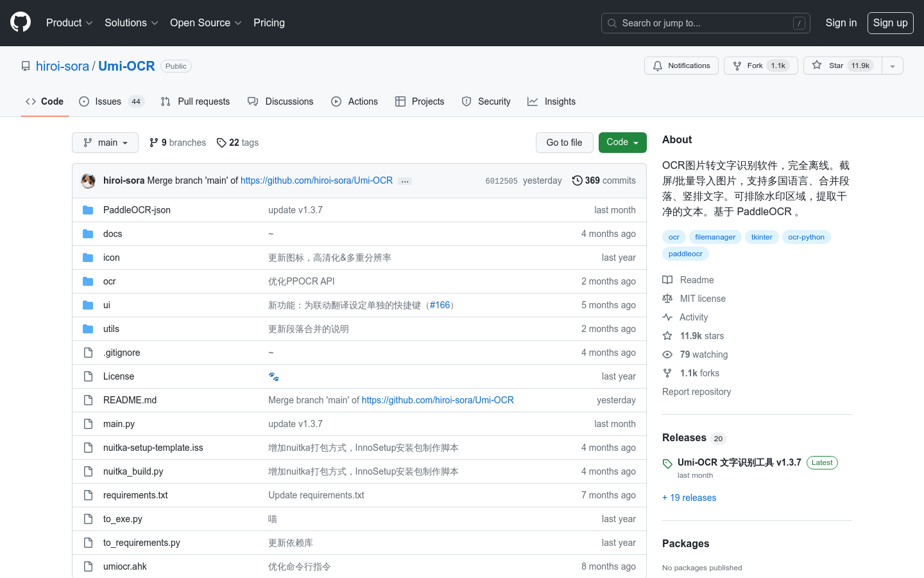Viewport: 924px width, 578px height.
Task: Focus the Search or jump to field
Action: point(705,23)
